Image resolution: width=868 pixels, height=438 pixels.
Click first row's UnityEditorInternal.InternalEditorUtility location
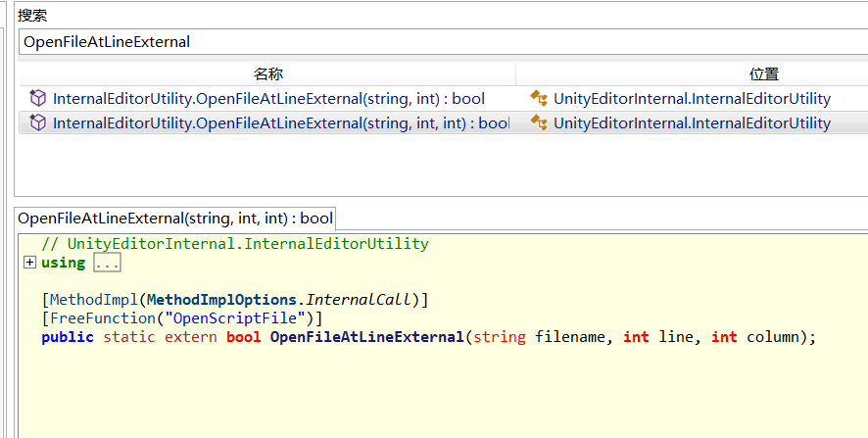(692, 99)
